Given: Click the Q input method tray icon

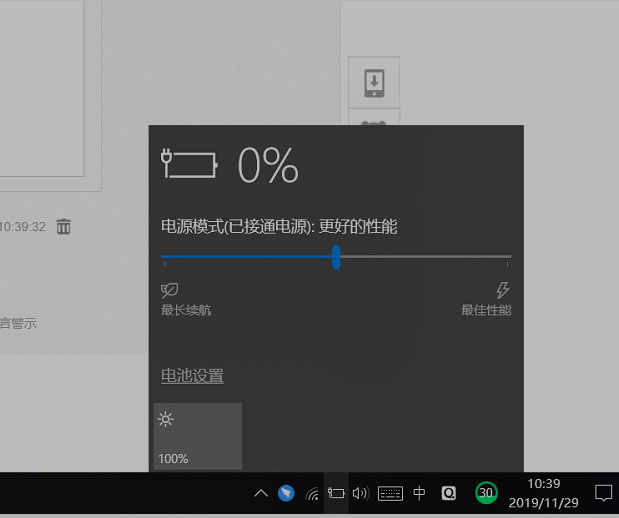Looking at the screenshot, I should pyautogui.click(x=449, y=493).
